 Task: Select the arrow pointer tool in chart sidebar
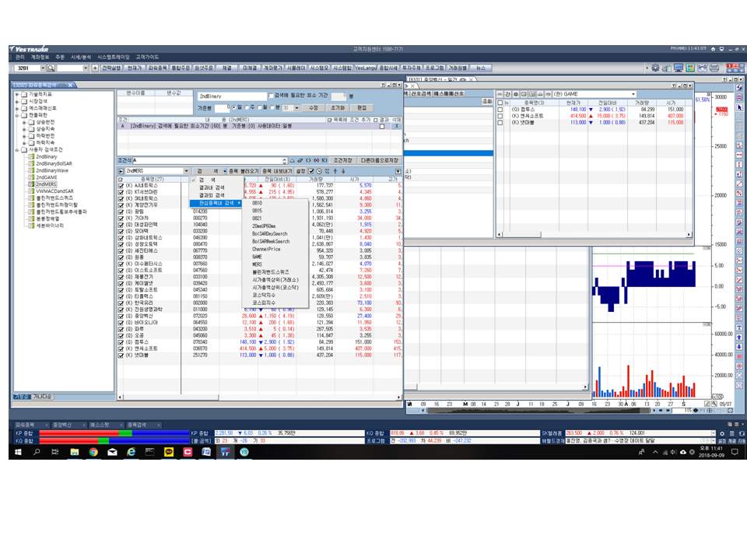point(738,107)
